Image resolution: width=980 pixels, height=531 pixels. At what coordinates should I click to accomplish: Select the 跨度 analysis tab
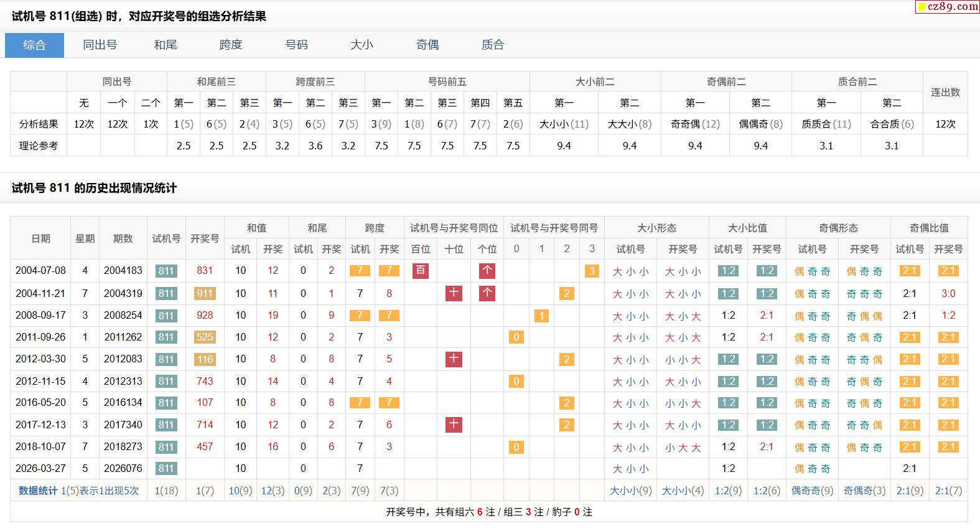(x=231, y=45)
